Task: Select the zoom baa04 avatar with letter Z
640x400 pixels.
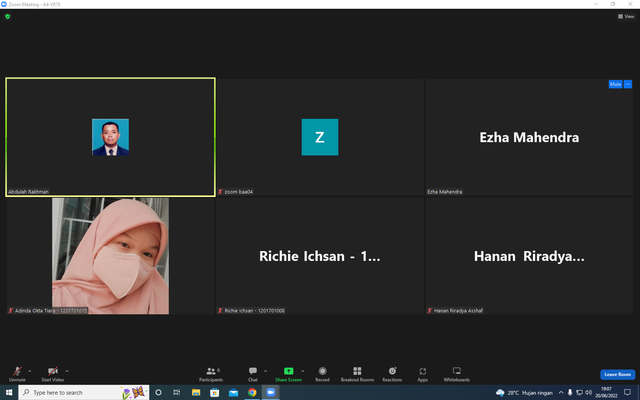Action: pos(320,137)
